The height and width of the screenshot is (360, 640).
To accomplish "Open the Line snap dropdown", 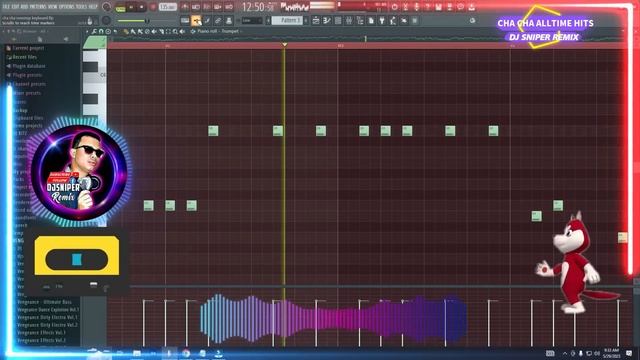I will click(x=252, y=20).
